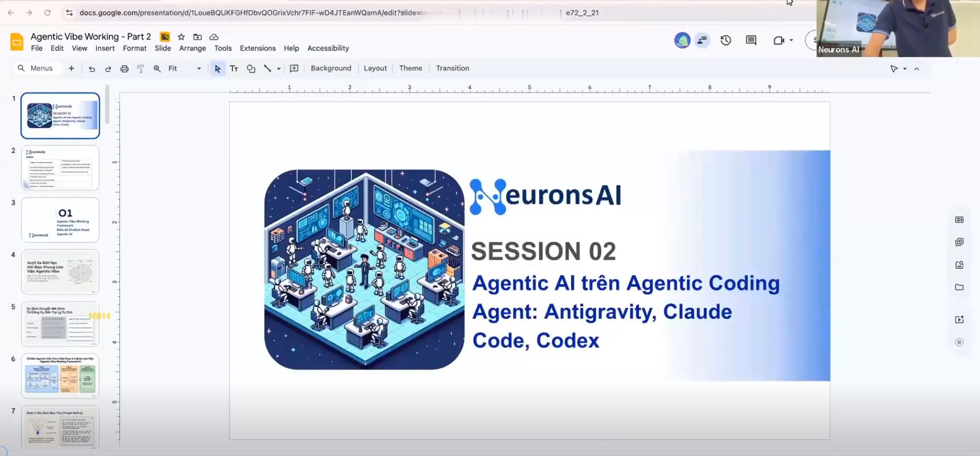Screen dimensions: 980x456
Task: Click the collaborator avatar icon
Action: point(682,40)
